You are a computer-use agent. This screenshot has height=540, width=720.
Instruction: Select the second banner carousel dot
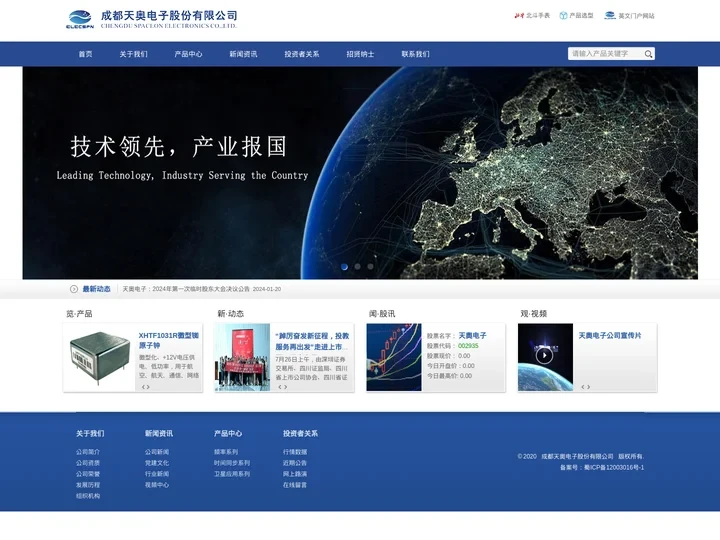[x=357, y=266]
